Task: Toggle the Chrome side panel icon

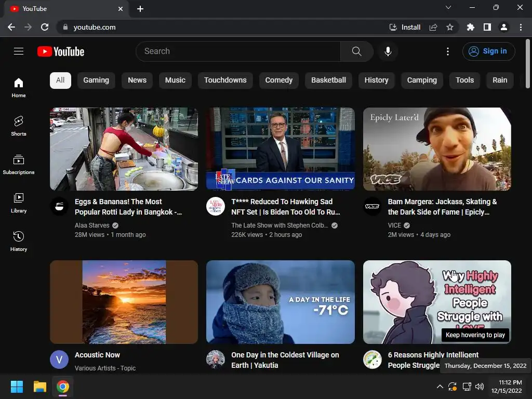Action: [487, 27]
